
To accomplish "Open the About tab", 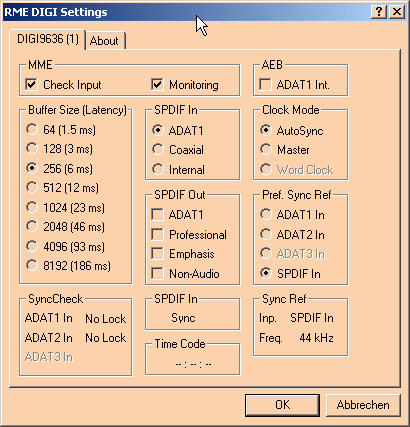I will (104, 41).
